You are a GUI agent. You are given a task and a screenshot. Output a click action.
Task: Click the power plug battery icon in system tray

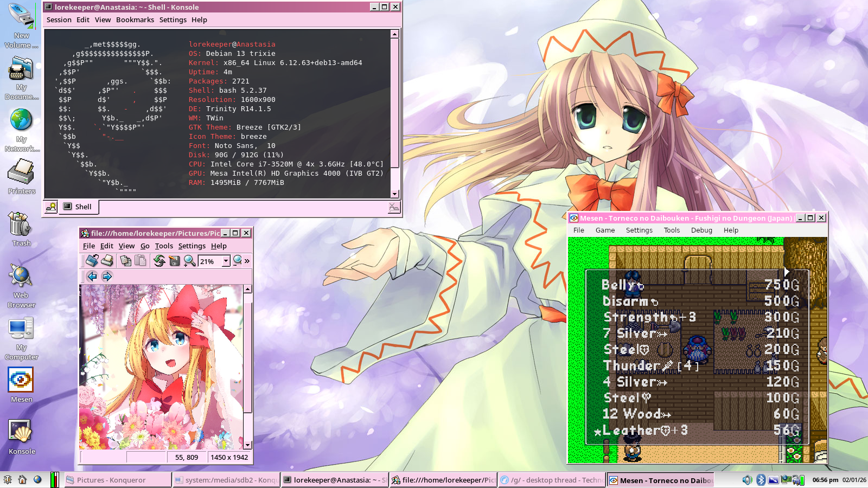798,480
